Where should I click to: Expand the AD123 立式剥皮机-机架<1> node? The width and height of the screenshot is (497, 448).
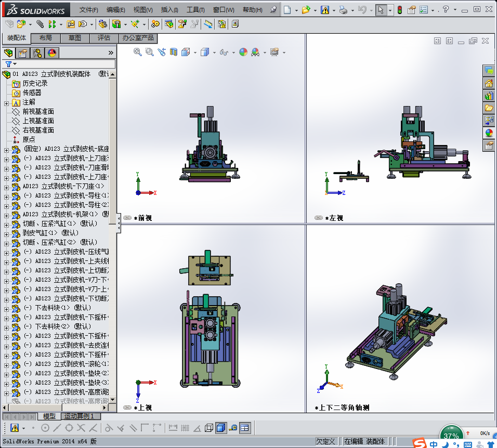point(6,216)
